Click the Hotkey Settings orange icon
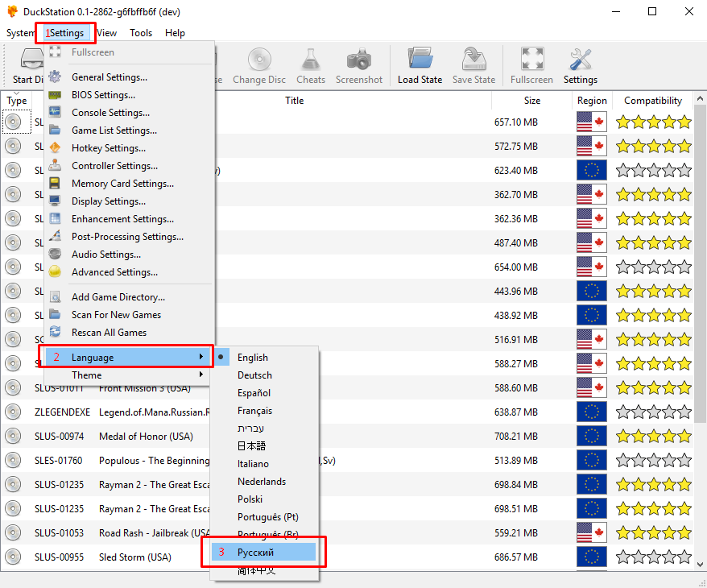Viewport: 707px width, 588px height. [x=55, y=148]
